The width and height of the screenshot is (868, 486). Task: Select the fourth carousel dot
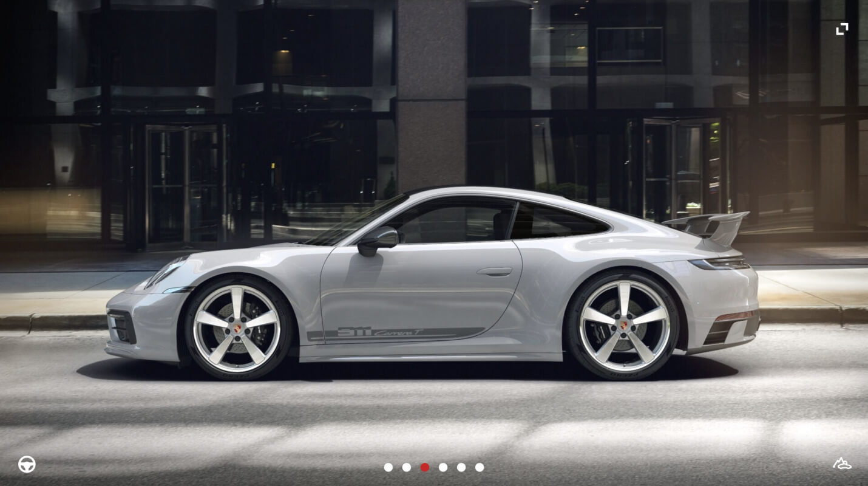coord(443,467)
